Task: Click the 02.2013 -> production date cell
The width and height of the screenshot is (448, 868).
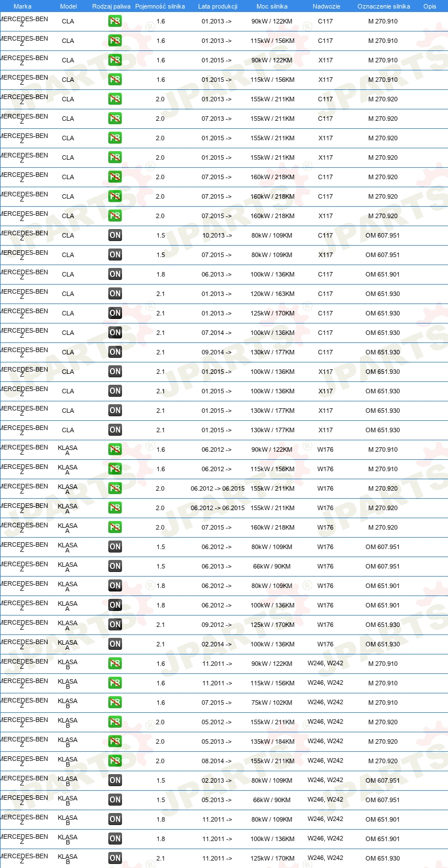Action: [217, 780]
